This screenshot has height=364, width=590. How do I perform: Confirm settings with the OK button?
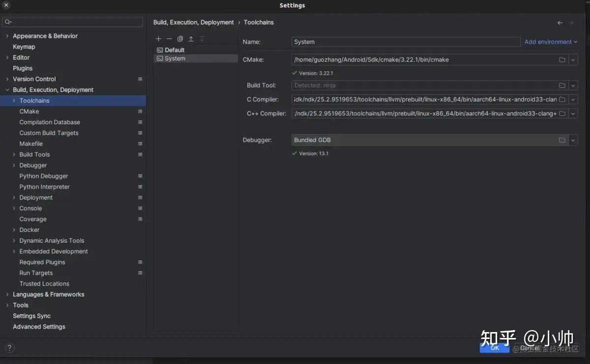pyautogui.click(x=494, y=347)
